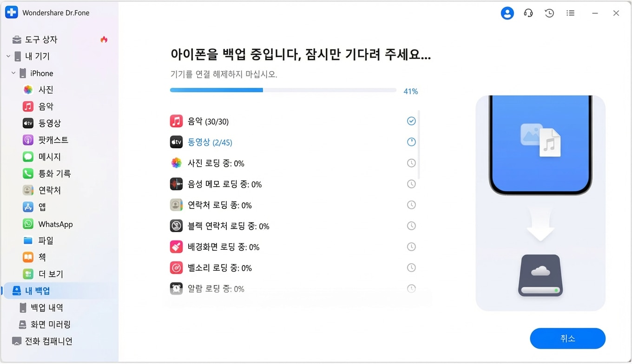Screen dimensions: 632x364
Task: Click the pending clock icon beside 사진 로딩 중
Action: (x=411, y=163)
